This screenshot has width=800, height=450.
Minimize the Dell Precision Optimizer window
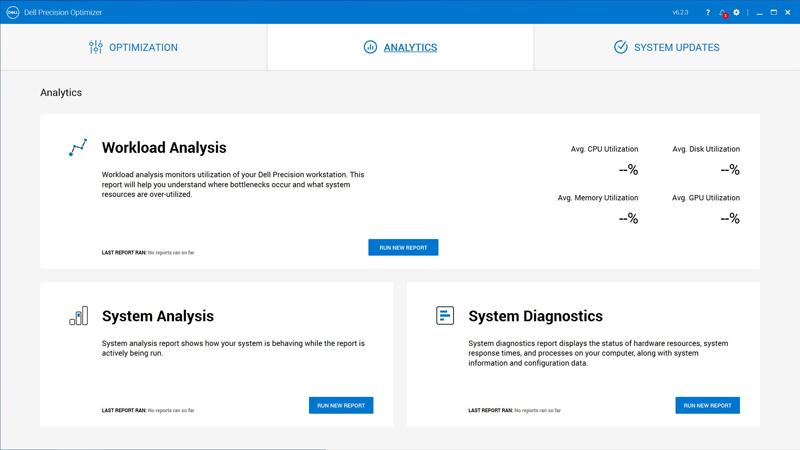pyautogui.click(x=759, y=12)
